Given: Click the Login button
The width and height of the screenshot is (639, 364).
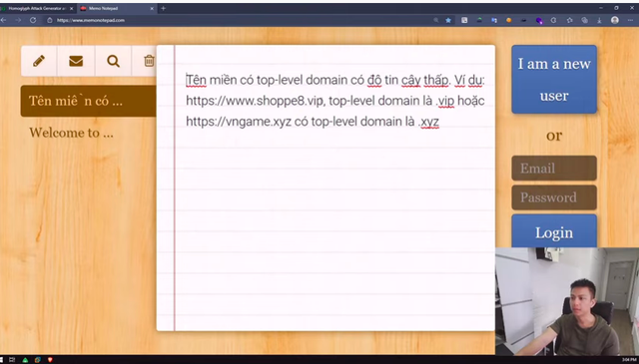Looking at the screenshot, I should (x=554, y=232).
